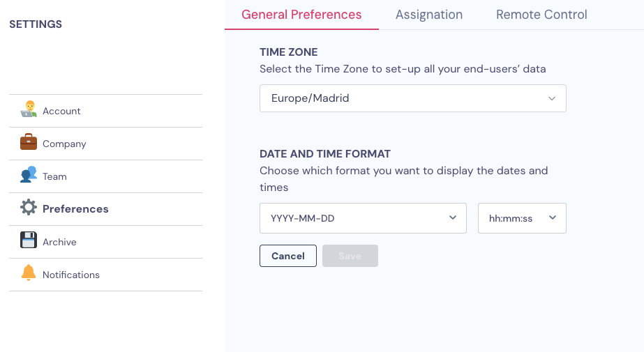Image resolution: width=644 pixels, height=352 pixels.
Task: Click the Archive floppy disk icon
Action: pyautogui.click(x=29, y=240)
